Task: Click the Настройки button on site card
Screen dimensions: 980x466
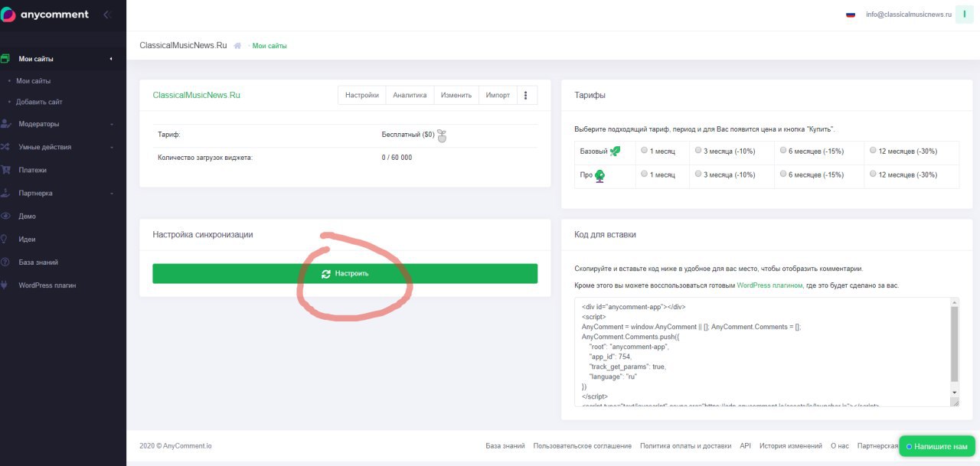Action: pos(362,95)
